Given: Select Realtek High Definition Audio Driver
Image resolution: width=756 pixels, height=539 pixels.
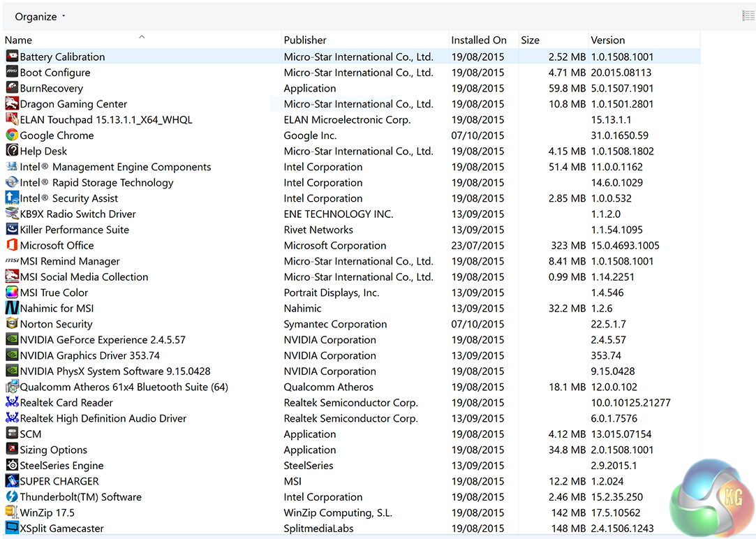Looking at the screenshot, I should tap(103, 418).
